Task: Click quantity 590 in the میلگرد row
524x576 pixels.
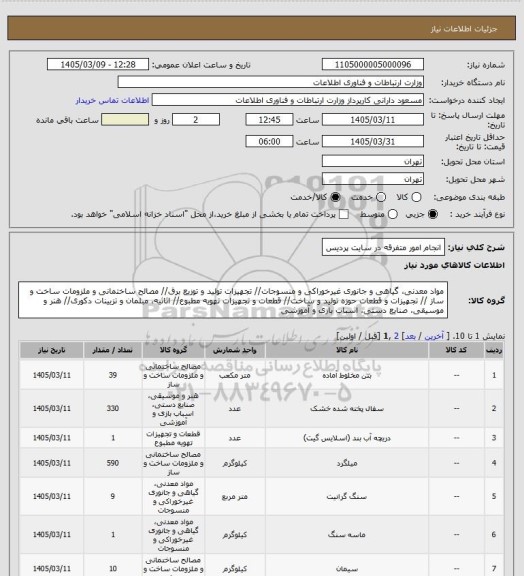Action: coord(112,463)
